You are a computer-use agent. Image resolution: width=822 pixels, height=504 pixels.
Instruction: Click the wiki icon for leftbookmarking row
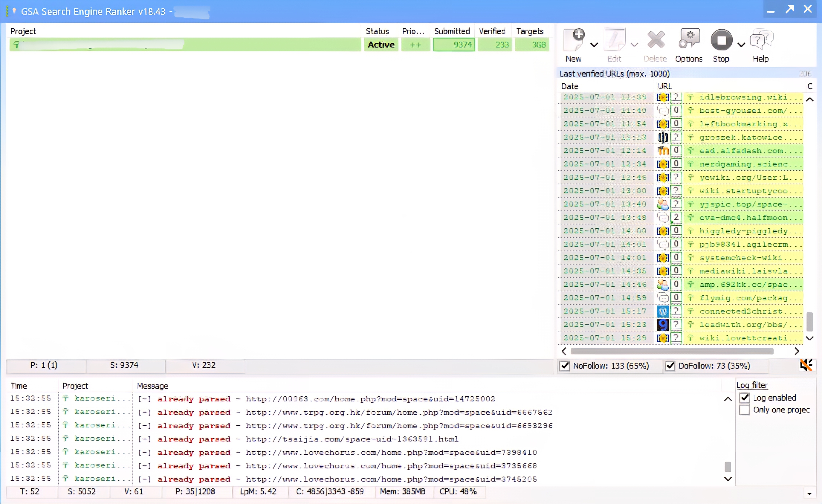click(x=663, y=124)
